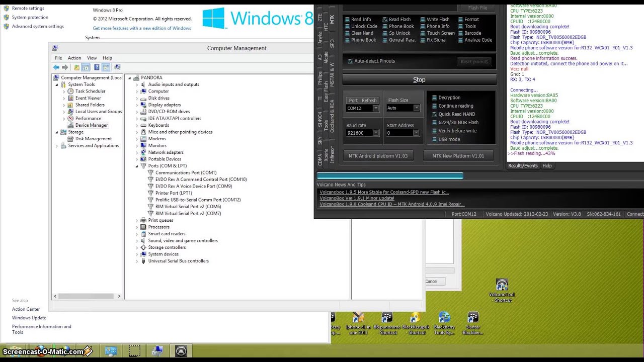The width and height of the screenshot is (644, 362).
Task: Open the Start Address dropdown
Action: pos(416,133)
